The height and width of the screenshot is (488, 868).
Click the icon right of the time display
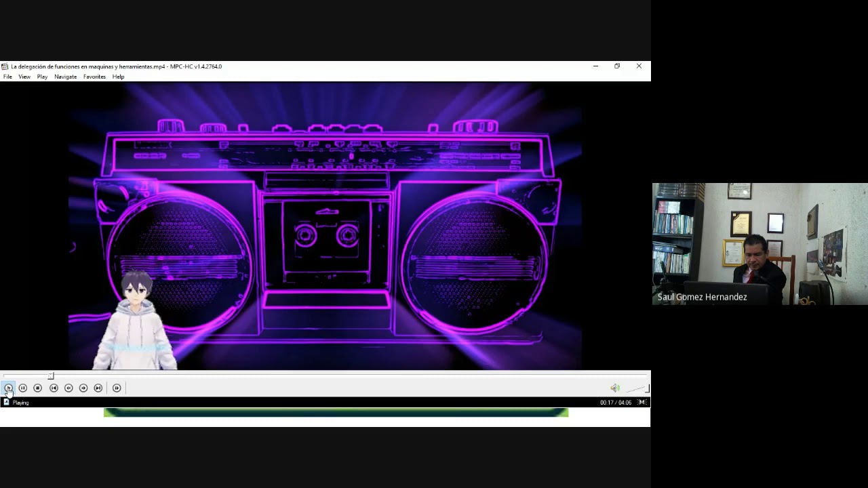coord(642,403)
